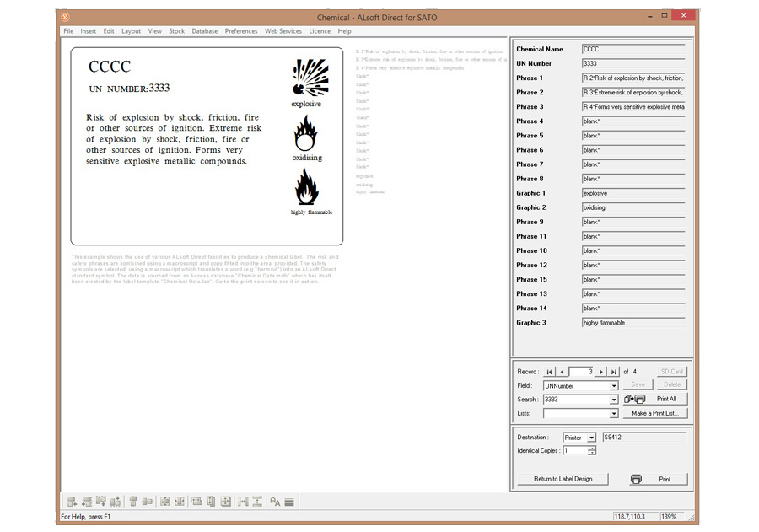Click the first alignment icon in bottom toolbar

tap(72, 502)
